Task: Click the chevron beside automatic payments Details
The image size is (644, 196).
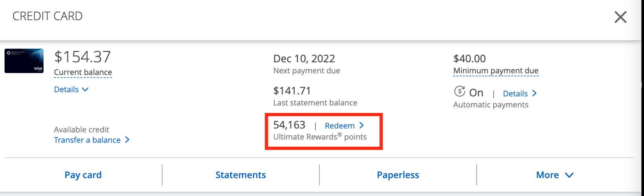Action: (534, 93)
